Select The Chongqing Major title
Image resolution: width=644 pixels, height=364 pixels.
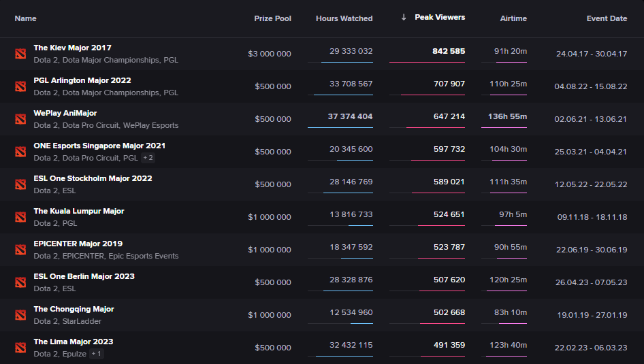tap(74, 309)
